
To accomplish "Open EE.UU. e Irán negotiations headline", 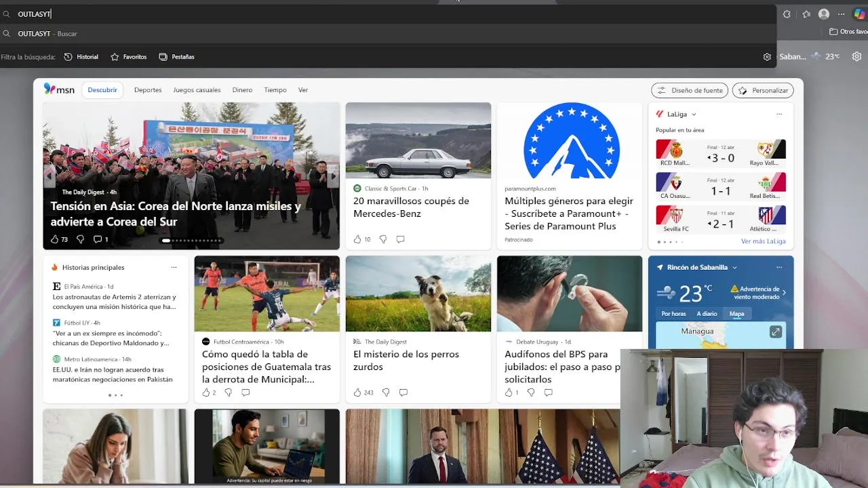I will [113, 375].
